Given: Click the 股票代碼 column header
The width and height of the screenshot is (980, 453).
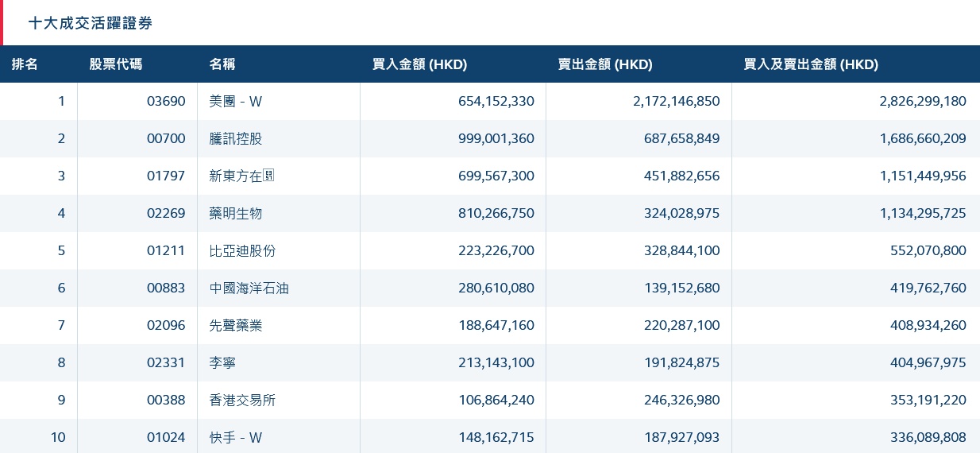Looking at the screenshot, I should tap(116, 64).
